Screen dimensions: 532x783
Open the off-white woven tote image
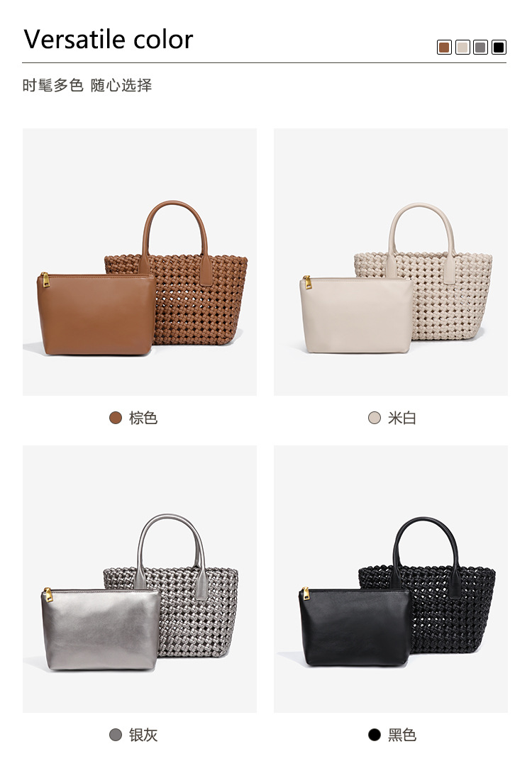391,262
